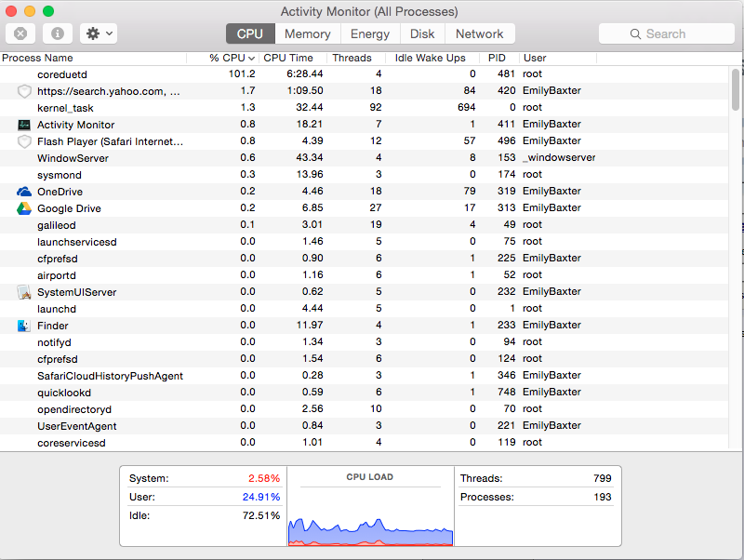744x560 pixels.
Task: Select the notifyd process row
Action: pyautogui.click(x=364, y=342)
